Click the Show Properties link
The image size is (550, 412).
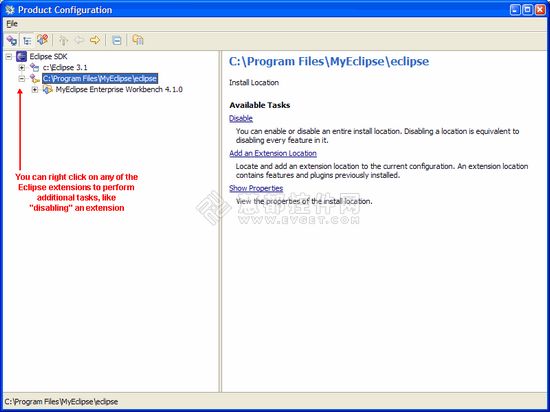(x=256, y=188)
